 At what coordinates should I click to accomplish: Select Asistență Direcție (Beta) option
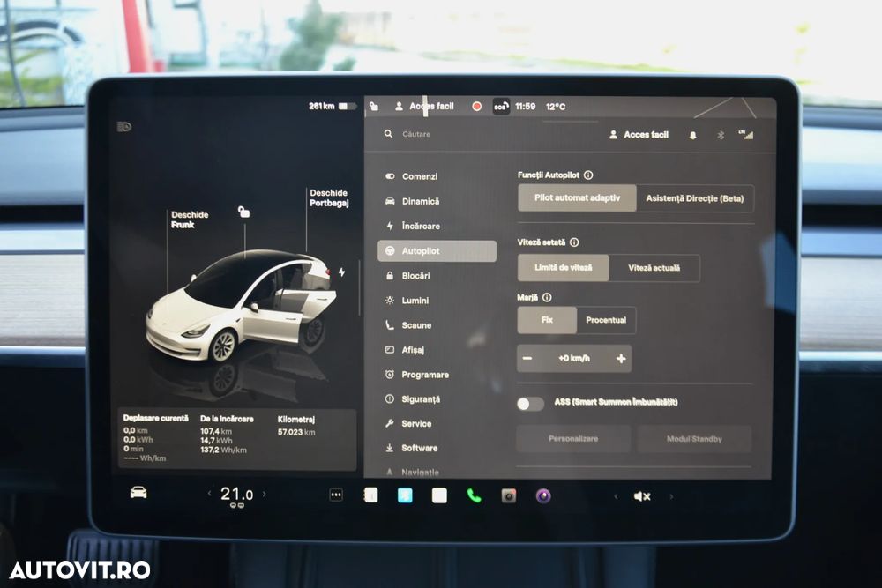695,198
